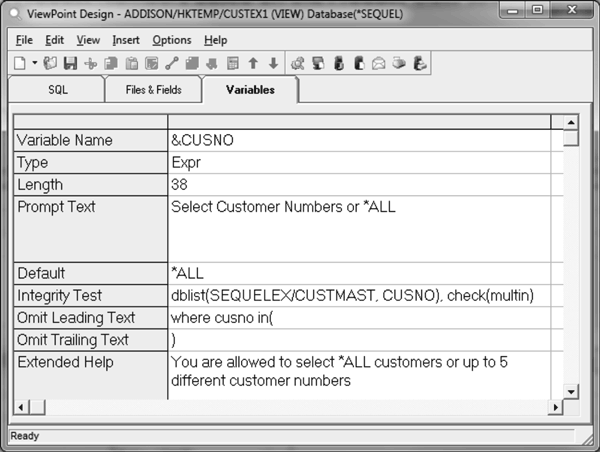Move the variable down with the down arrow icon
The width and height of the screenshot is (600, 452).
[x=272, y=64]
